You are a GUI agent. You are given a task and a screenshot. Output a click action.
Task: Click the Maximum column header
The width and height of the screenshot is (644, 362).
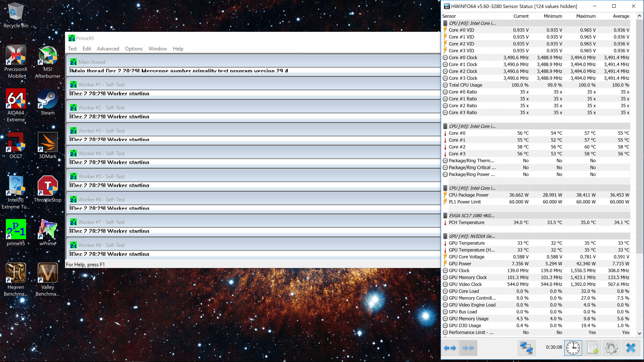(586, 16)
